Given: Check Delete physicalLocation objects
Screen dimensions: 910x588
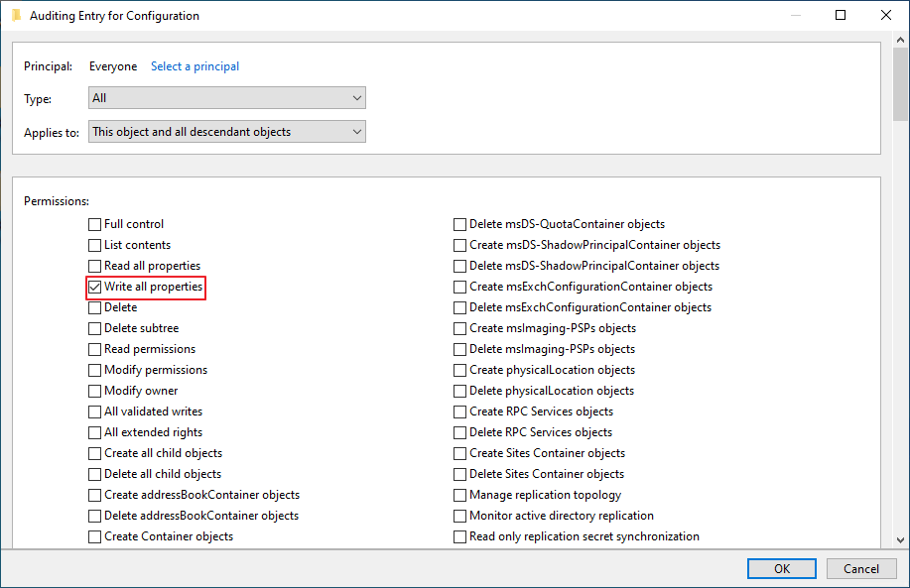Looking at the screenshot, I should (459, 391).
